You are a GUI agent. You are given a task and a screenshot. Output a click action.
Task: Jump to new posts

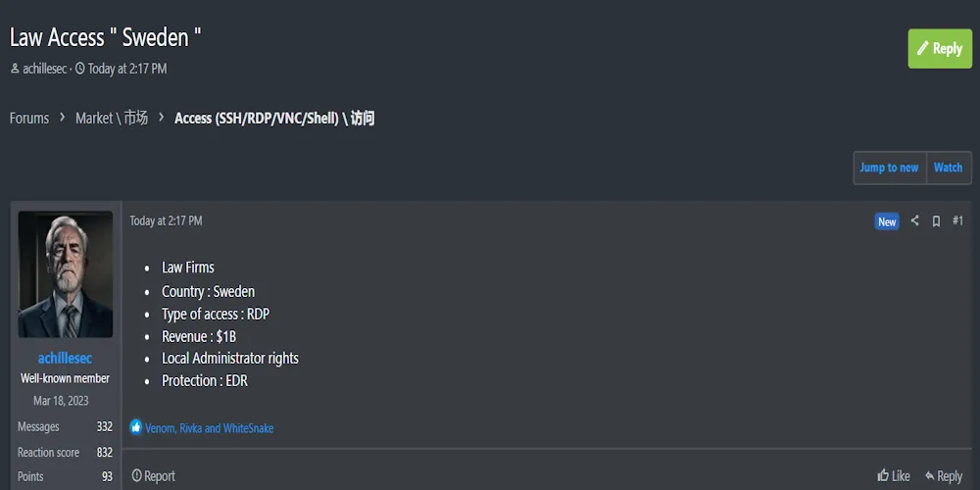(889, 168)
